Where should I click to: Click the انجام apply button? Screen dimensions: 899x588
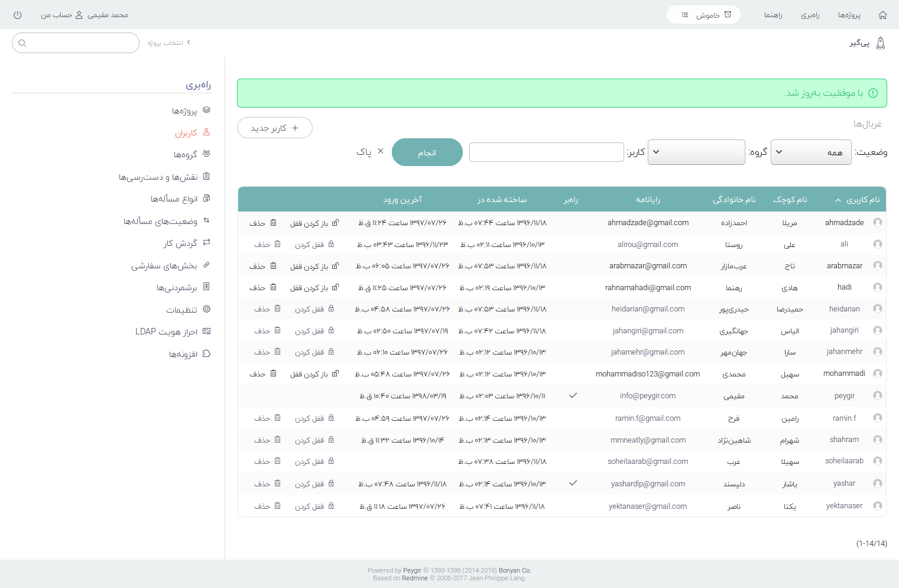tap(427, 152)
